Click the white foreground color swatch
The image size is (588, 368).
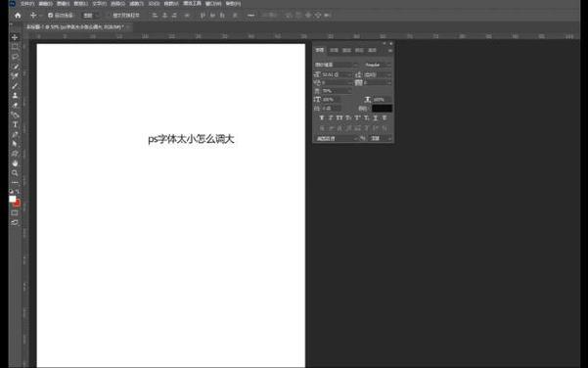pyautogui.click(x=12, y=199)
